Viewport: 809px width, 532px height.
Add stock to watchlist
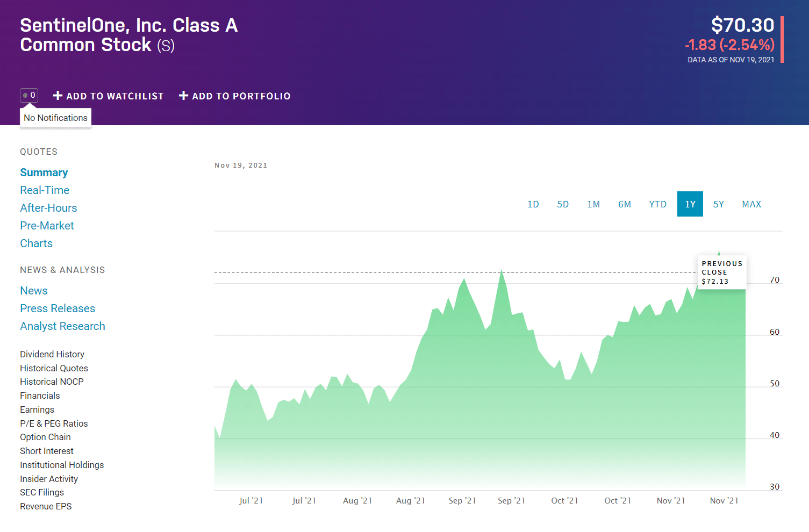point(108,96)
